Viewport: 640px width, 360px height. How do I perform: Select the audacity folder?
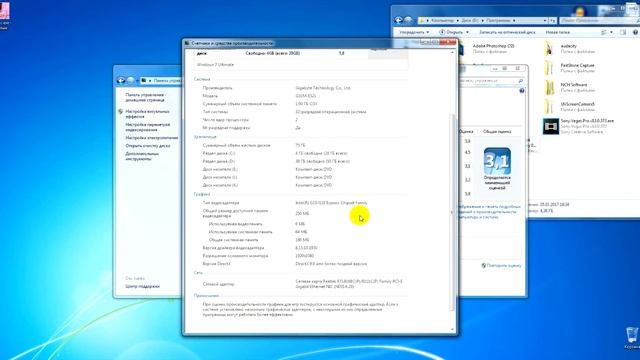pyautogui.click(x=569, y=49)
